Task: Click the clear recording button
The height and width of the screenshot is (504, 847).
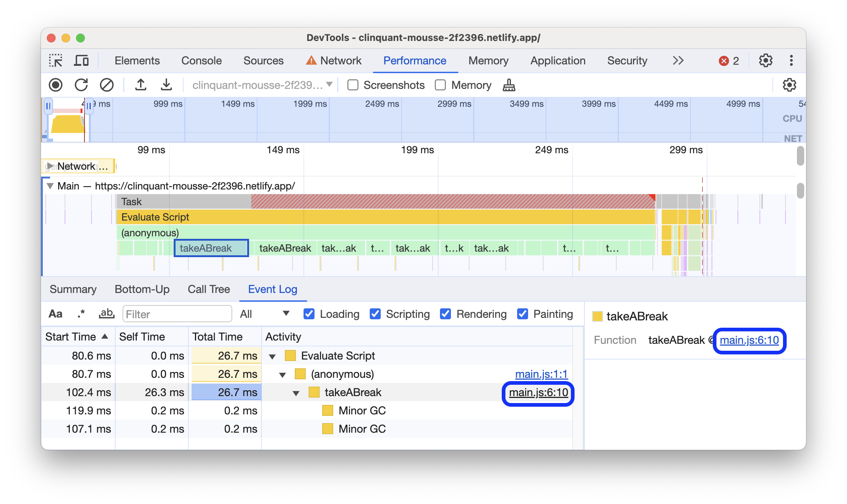Action: pyautogui.click(x=106, y=84)
